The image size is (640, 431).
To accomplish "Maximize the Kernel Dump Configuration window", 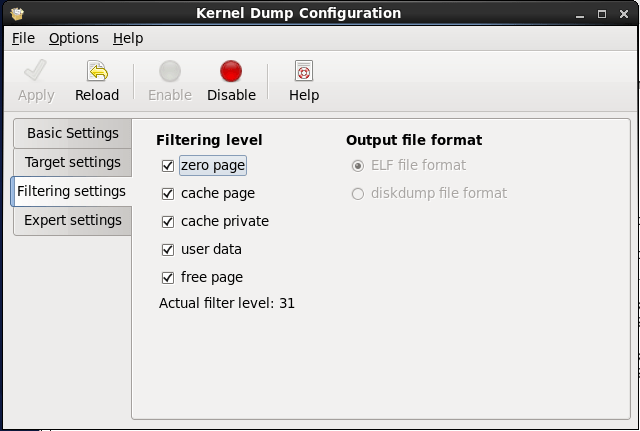I will (602, 14).
